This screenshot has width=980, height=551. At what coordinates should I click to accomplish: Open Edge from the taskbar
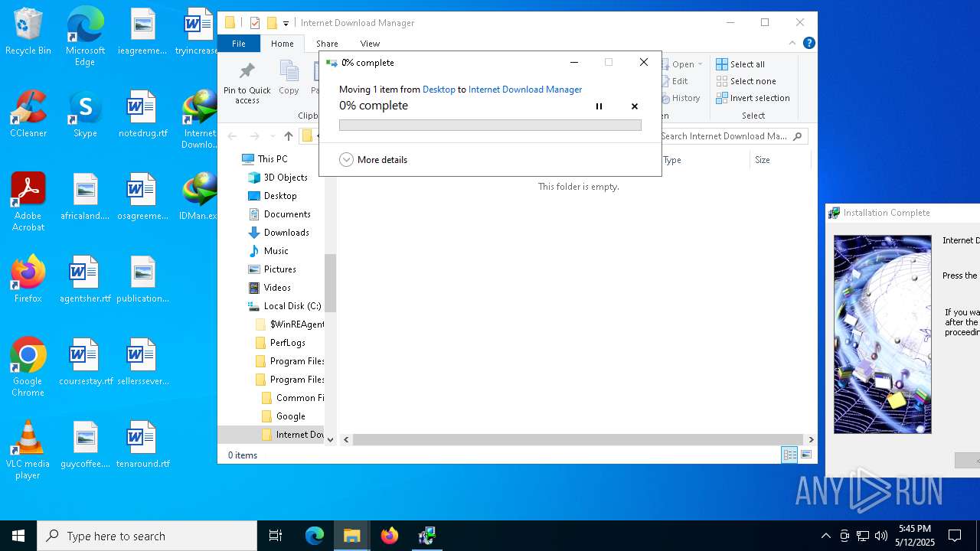[315, 536]
